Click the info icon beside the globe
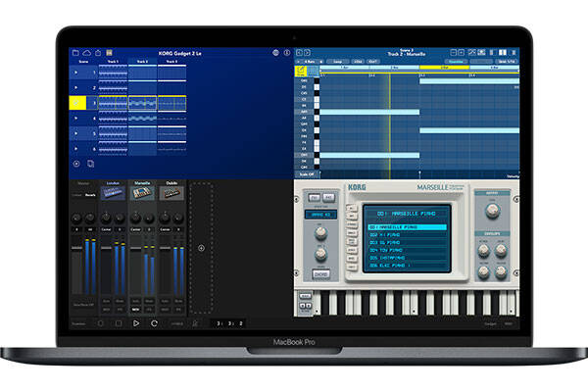The width and height of the screenshot is (588, 392). 287,53
